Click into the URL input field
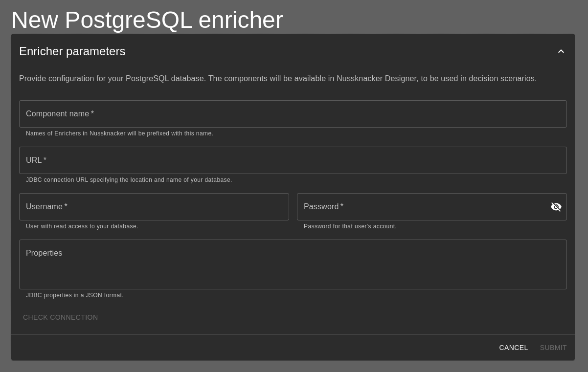This screenshot has height=372, width=588. pos(293,160)
